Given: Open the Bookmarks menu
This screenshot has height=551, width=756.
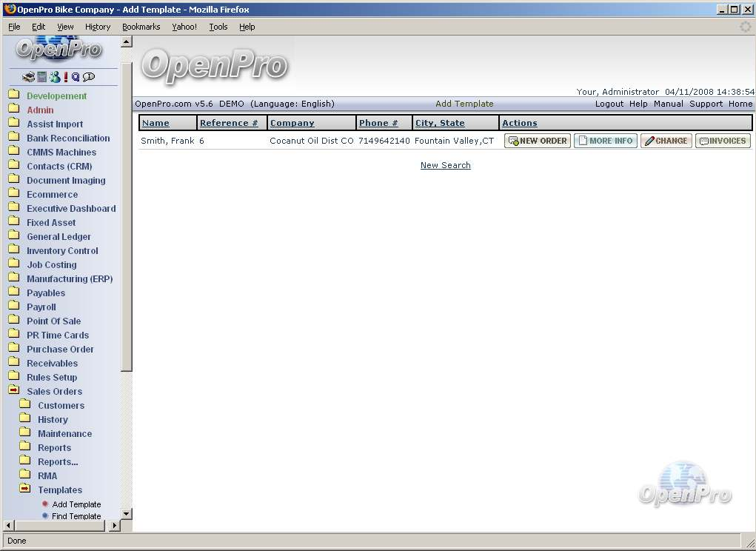Looking at the screenshot, I should [141, 27].
